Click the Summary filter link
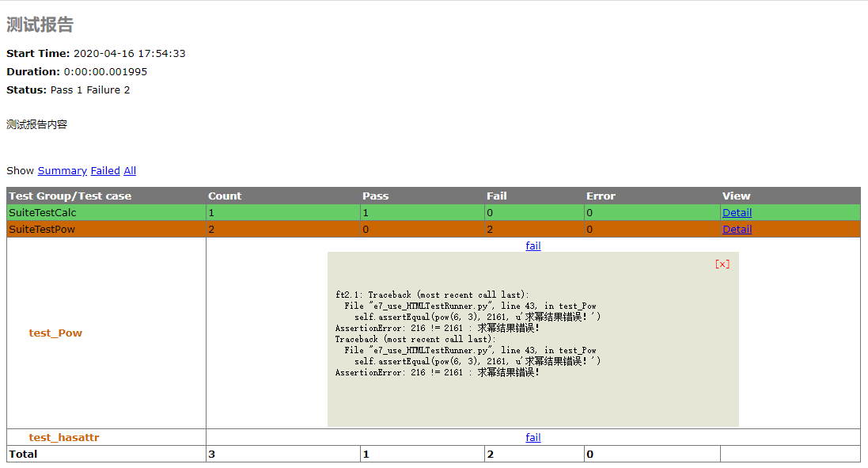The height and width of the screenshot is (468, 868). pos(62,170)
